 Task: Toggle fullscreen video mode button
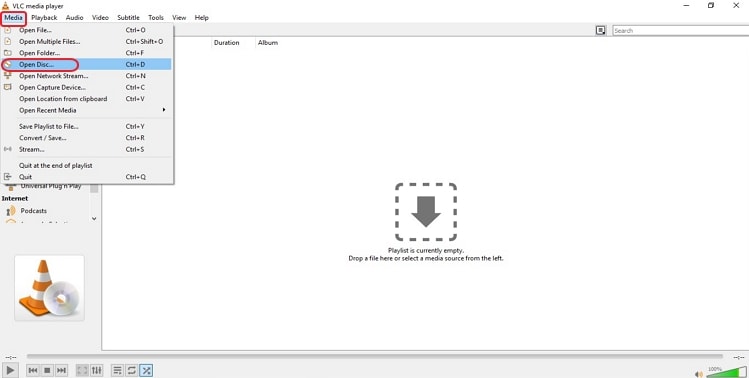coord(83,370)
